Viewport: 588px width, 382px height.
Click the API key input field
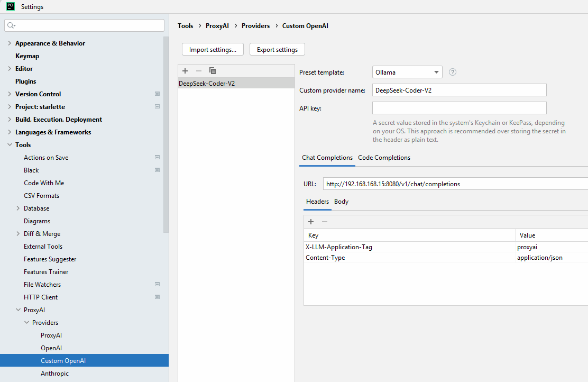click(x=459, y=108)
